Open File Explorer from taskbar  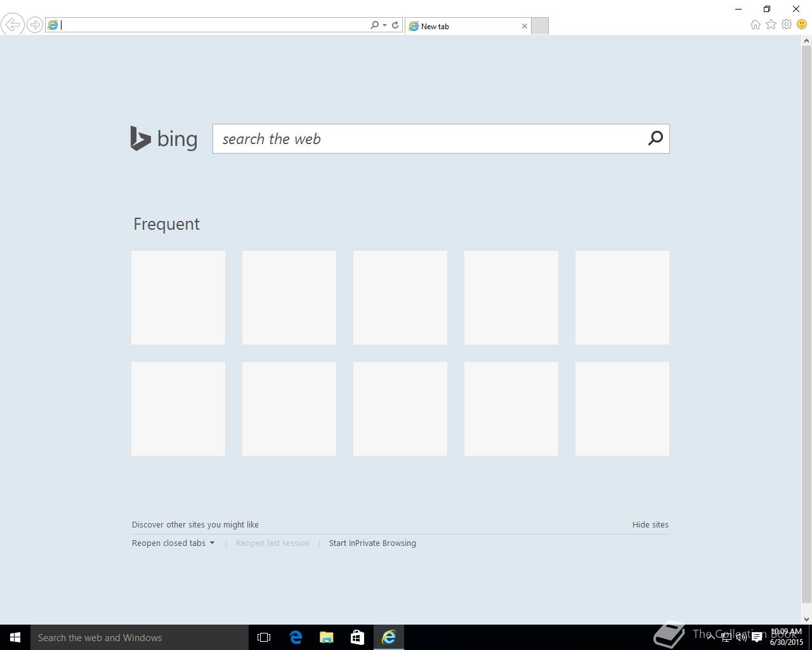(x=326, y=637)
